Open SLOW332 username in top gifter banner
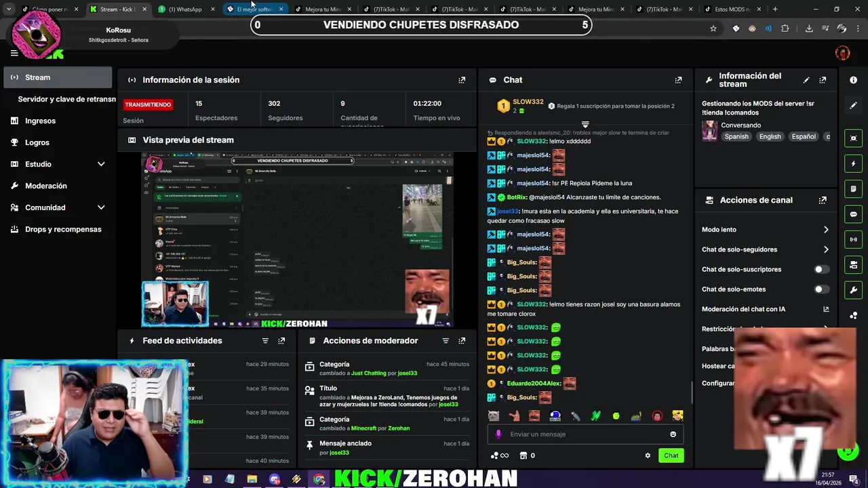The width and height of the screenshot is (868, 488). pos(528,102)
